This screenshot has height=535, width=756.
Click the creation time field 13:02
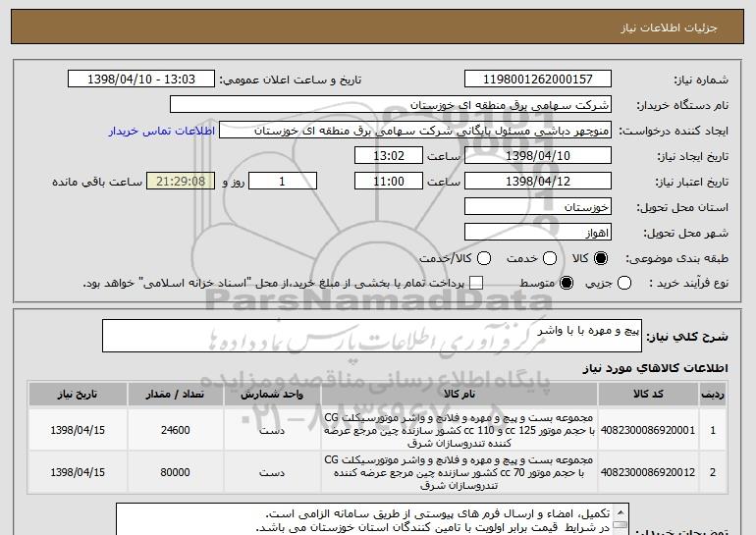click(x=389, y=156)
